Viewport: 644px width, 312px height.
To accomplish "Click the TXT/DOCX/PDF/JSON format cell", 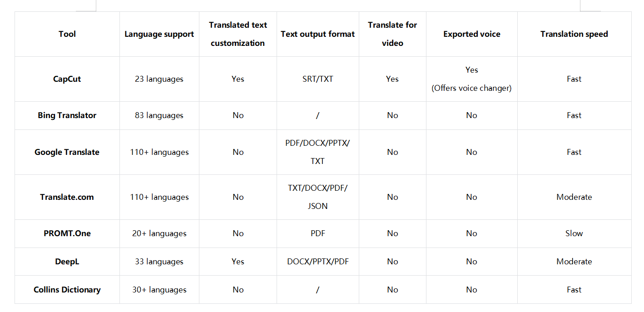I will (x=317, y=197).
